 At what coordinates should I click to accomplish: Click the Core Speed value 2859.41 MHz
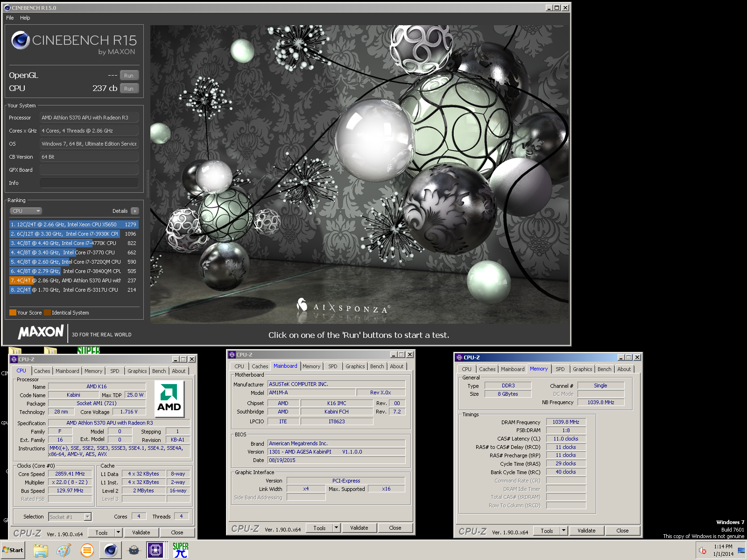click(x=70, y=474)
